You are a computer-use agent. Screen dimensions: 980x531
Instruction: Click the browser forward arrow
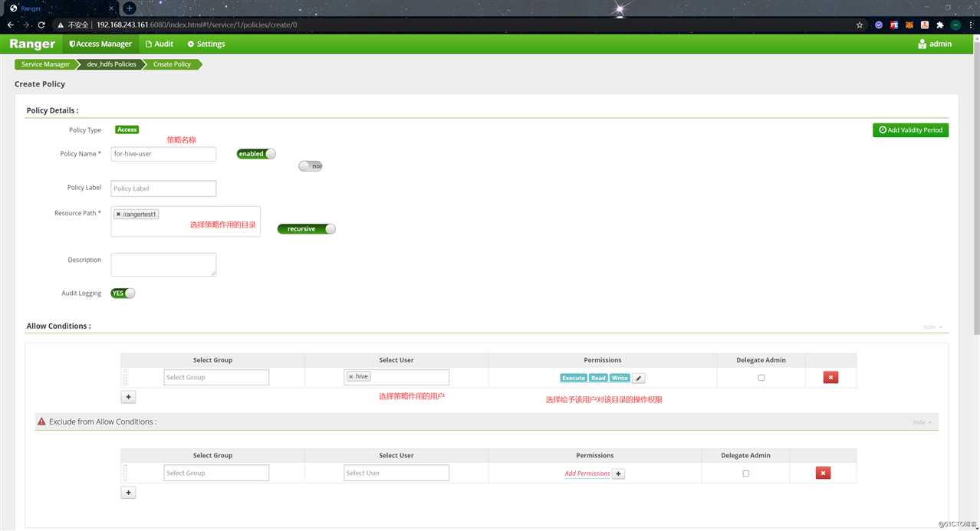pyautogui.click(x=25, y=25)
